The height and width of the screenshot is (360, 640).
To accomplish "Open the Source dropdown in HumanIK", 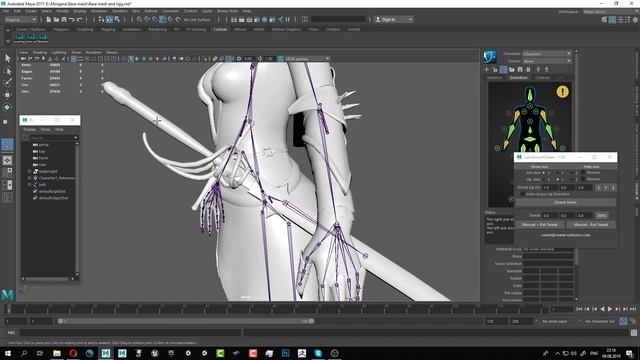I will [x=547, y=61].
